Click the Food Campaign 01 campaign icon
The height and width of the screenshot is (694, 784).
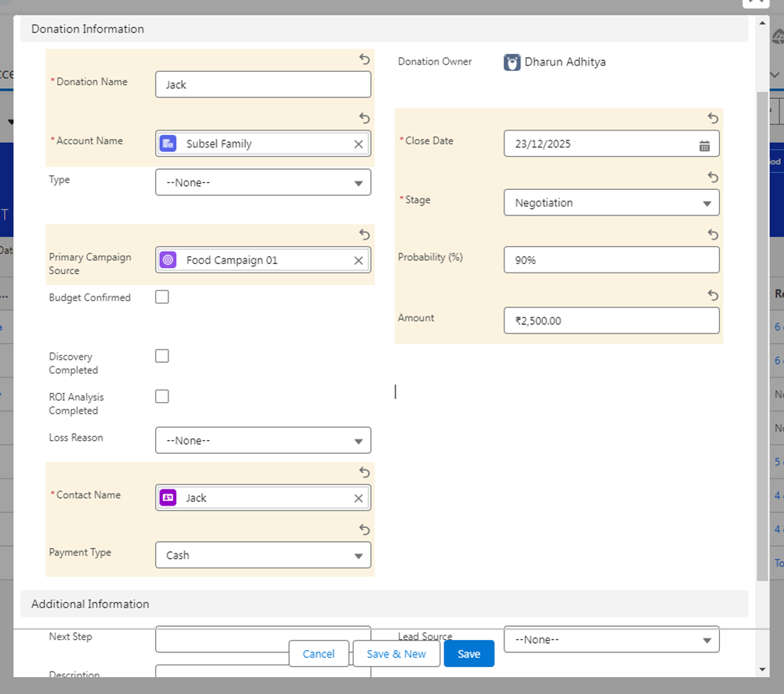pos(168,260)
